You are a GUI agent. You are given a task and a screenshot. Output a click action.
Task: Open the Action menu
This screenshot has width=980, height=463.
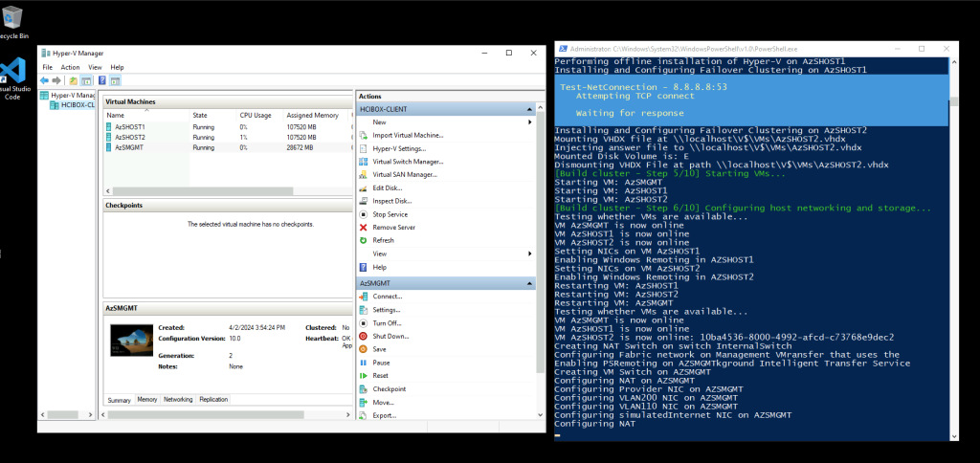(x=70, y=68)
